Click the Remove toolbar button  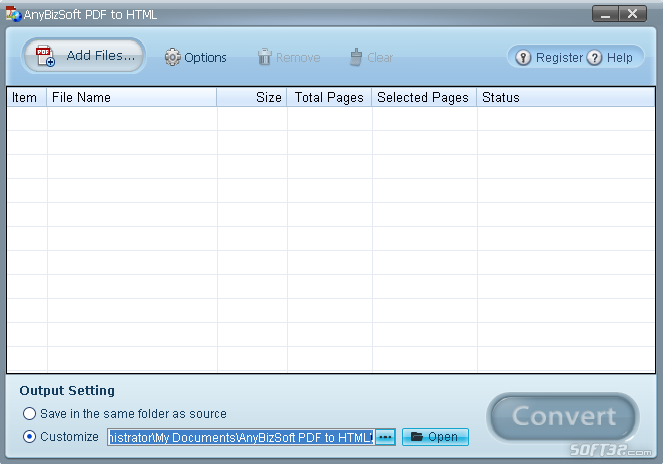pyautogui.click(x=289, y=57)
